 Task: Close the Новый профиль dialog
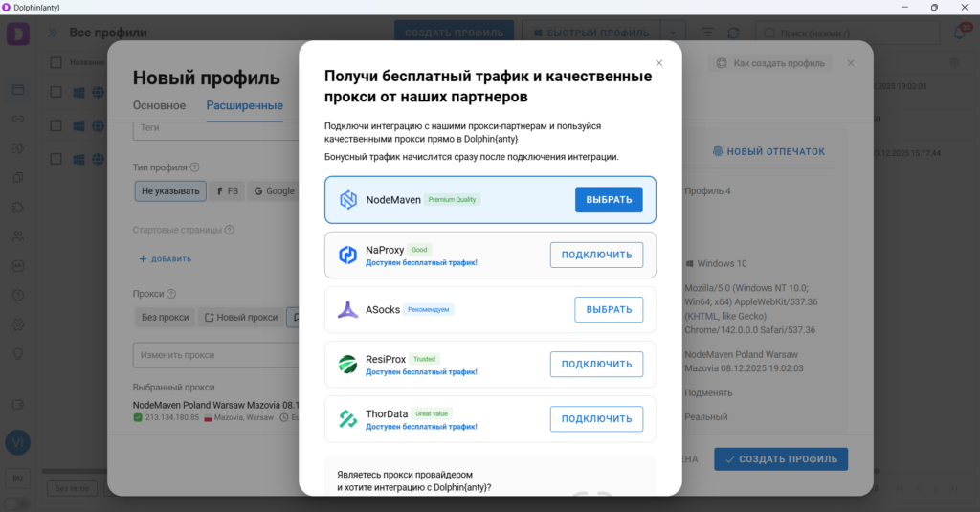click(x=851, y=63)
